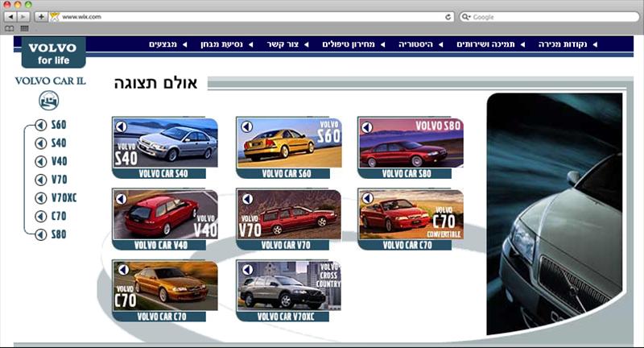Click the VOLVO CAR V40 caption label
This screenshot has width=644, height=348.
(161, 245)
